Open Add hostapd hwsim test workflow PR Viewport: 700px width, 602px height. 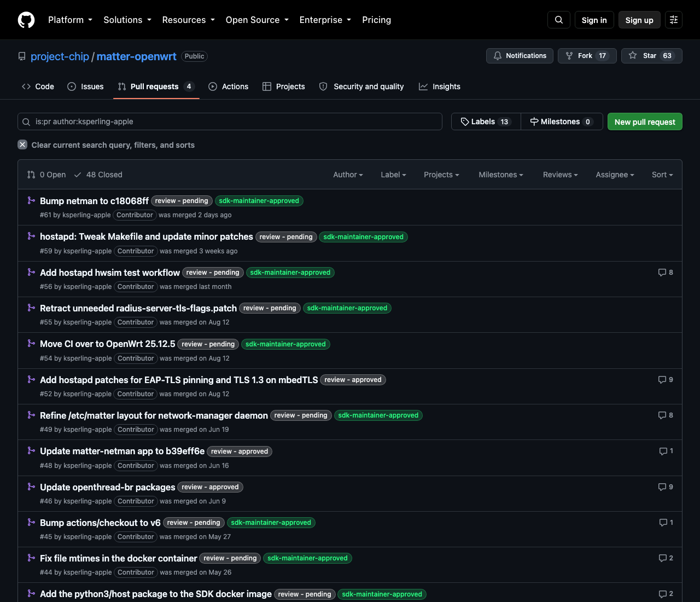click(110, 273)
